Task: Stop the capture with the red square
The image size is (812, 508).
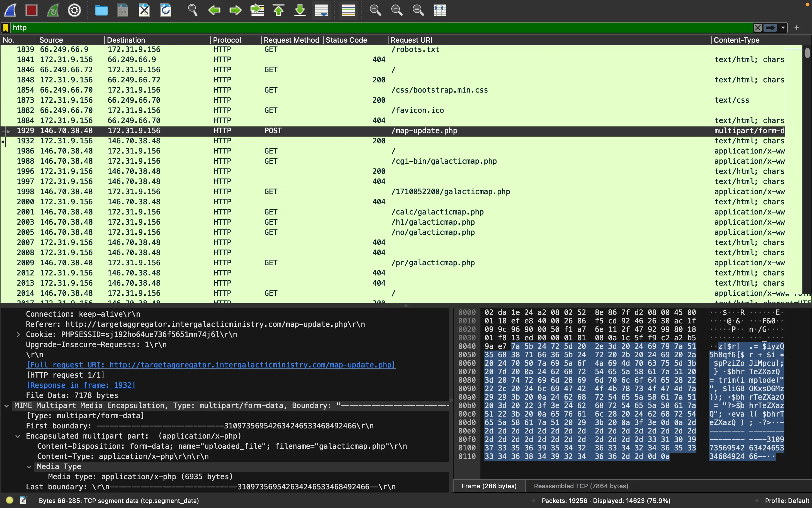Action: tap(32, 10)
